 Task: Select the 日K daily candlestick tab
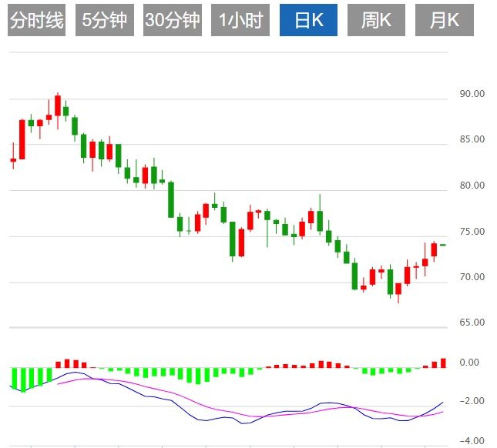[308, 20]
